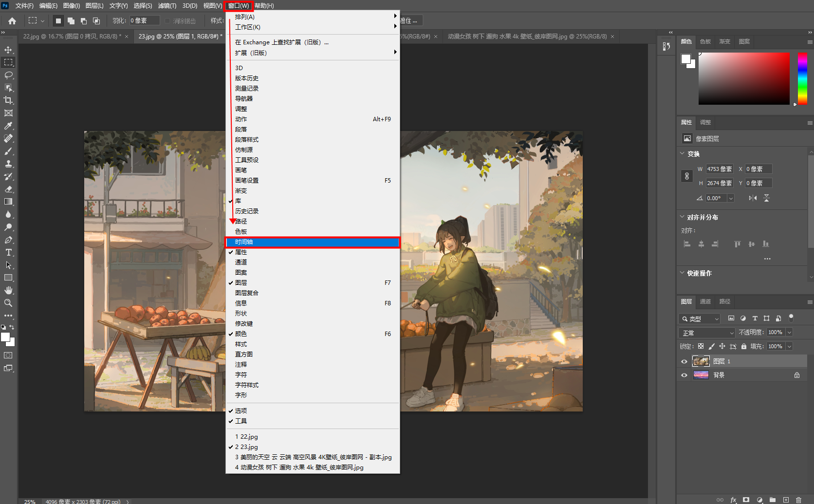Select the Crop tool
Image resolution: width=814 pixels, height=504 pixels.
coord(8,100)
